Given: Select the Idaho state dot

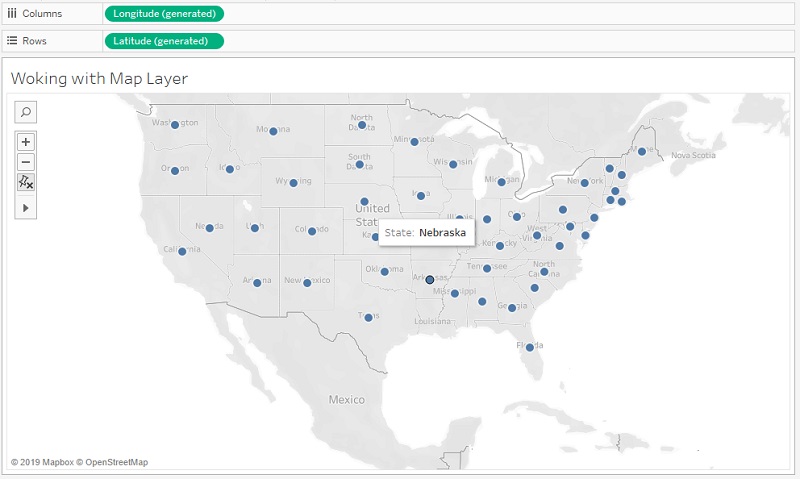Looking at the screenshot, I should click(x=230, y=169).
